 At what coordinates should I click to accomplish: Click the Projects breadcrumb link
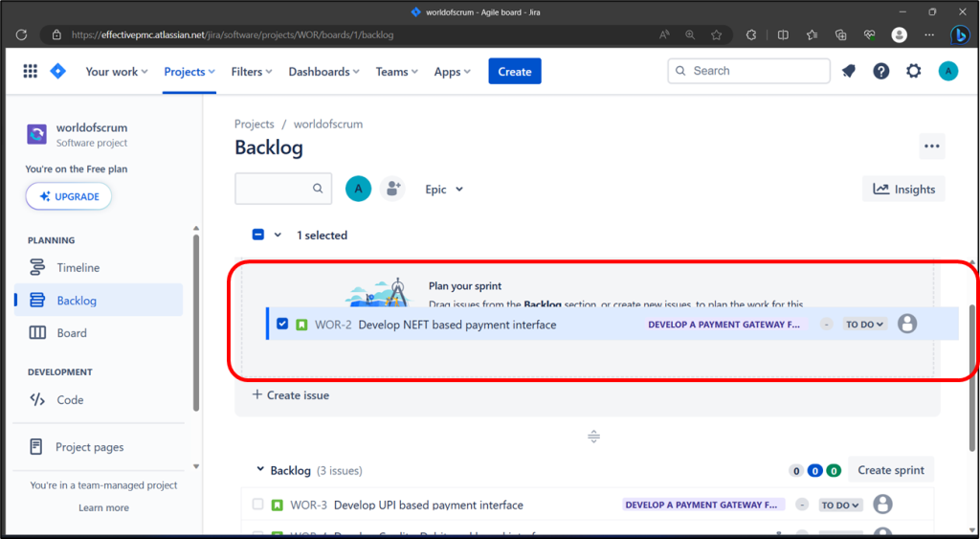pyautogui.click(x=255, y=124)
